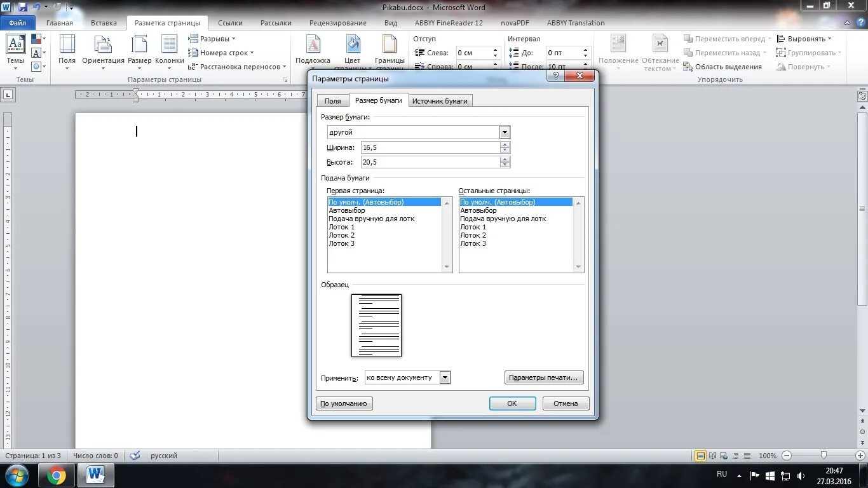Open the Колонки columns menu
This screenshot has width=868, height=488.
170,53
